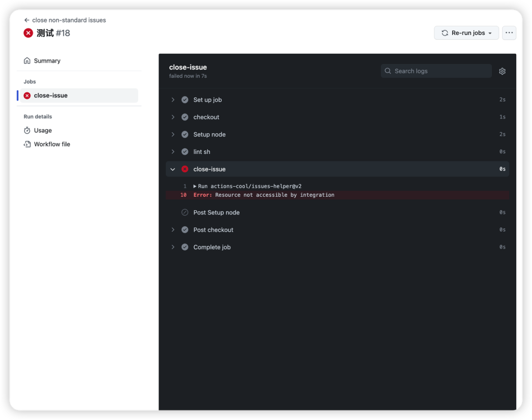532x420 pixels.
Task: Click the red failed icon of sidebar close-issue job
Action: click(x=27, y=96)
